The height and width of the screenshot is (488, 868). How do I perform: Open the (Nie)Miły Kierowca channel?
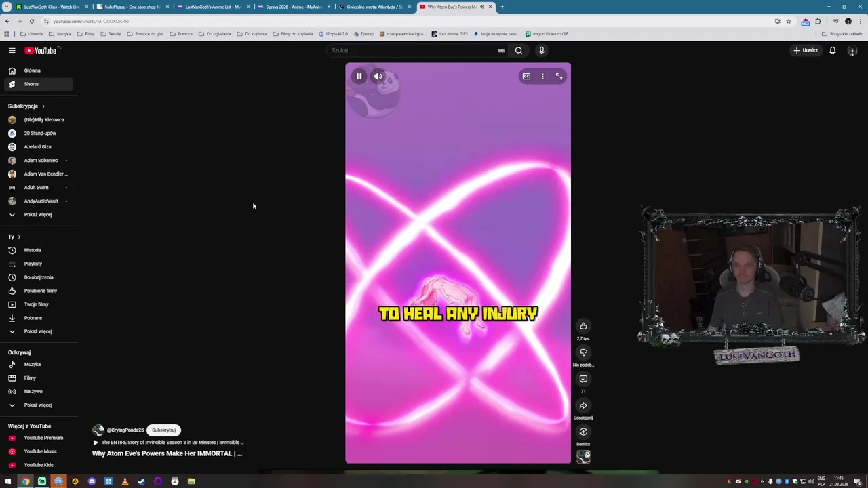38,120
